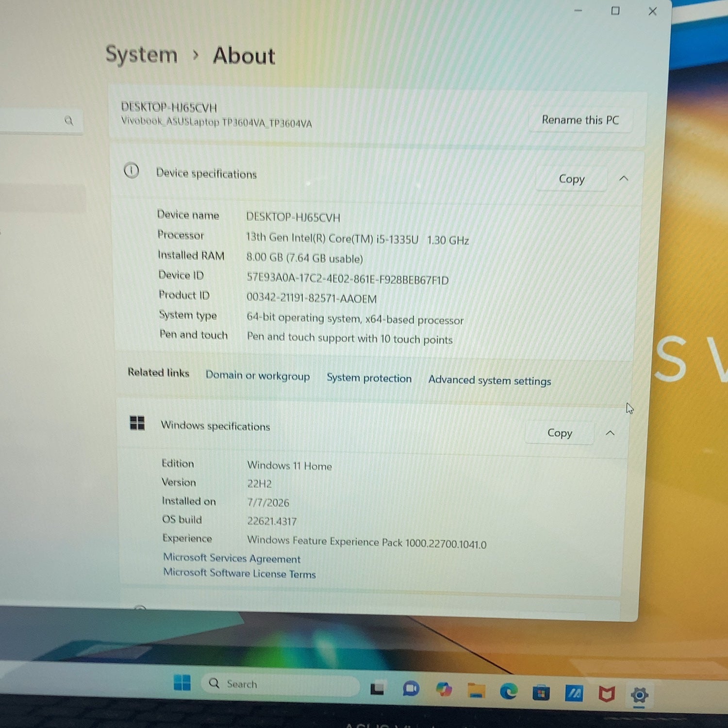Open the MyASUS app icon
Viewport: 728px width, 728px height.
coord(574,694)
